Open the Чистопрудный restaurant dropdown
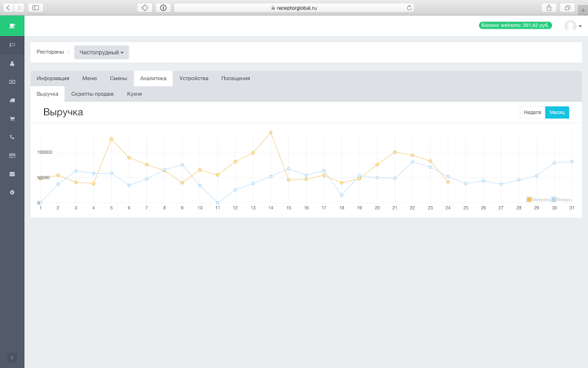This screenshot has width=588, height=368. (101, 52)
